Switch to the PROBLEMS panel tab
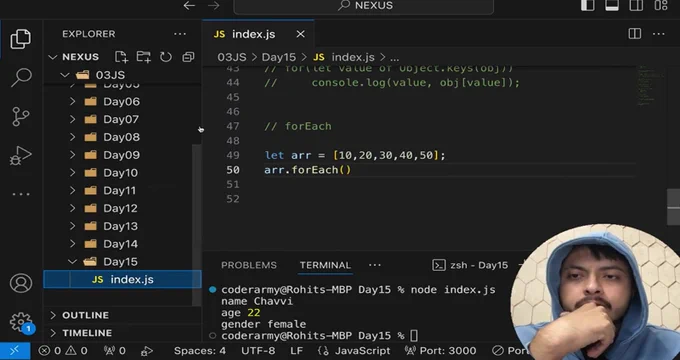This screenshot has height=360, width=680. tap(249, 265)
